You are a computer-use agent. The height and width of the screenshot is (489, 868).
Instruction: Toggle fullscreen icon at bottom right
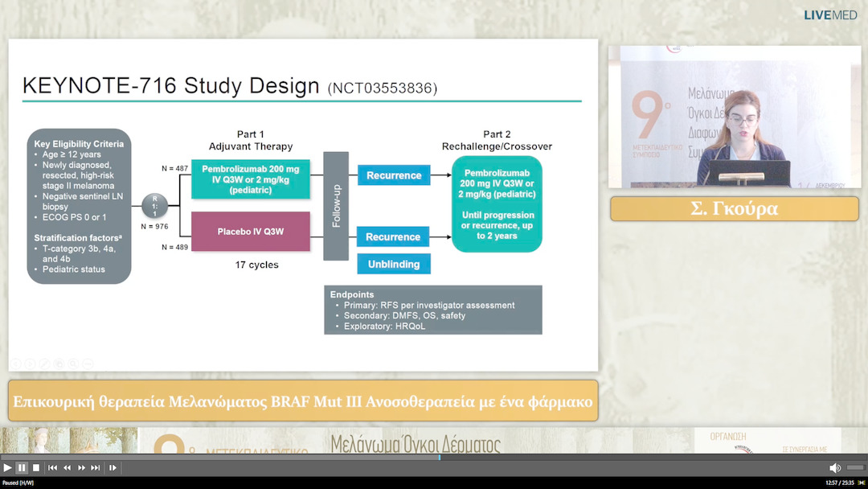pos(862,483)
